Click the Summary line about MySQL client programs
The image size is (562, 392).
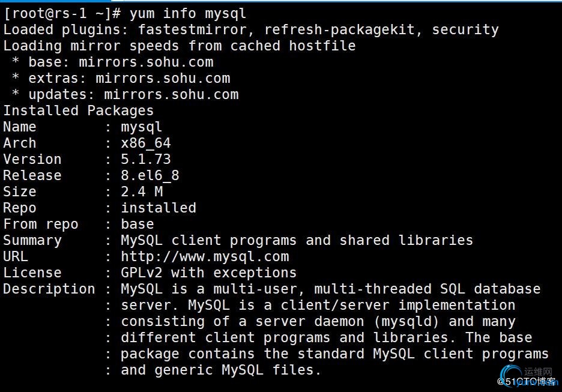pos(238,241)
